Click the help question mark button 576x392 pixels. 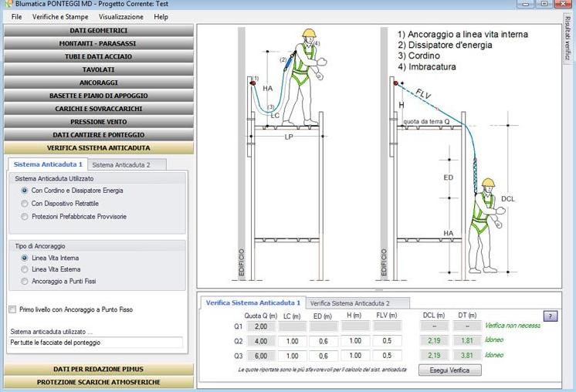[x=551, y=316]
